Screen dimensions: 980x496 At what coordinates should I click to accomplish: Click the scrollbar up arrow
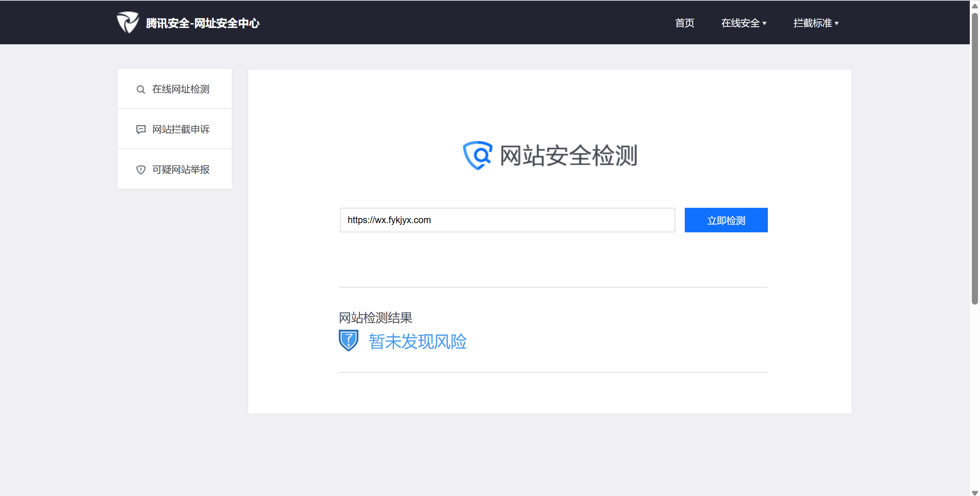[x=975, y=6]
